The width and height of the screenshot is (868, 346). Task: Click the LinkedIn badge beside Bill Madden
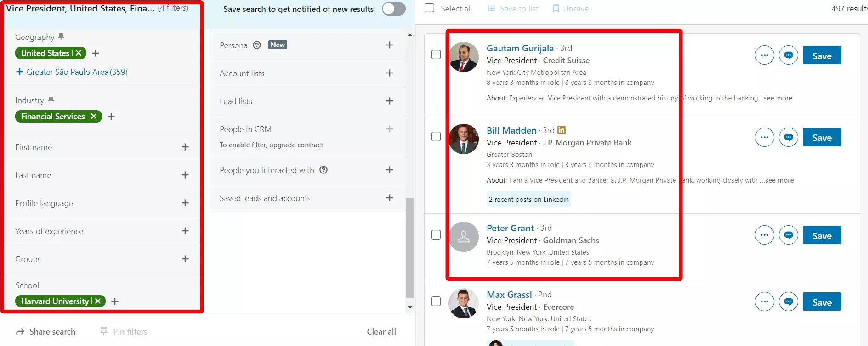(562, 130)
